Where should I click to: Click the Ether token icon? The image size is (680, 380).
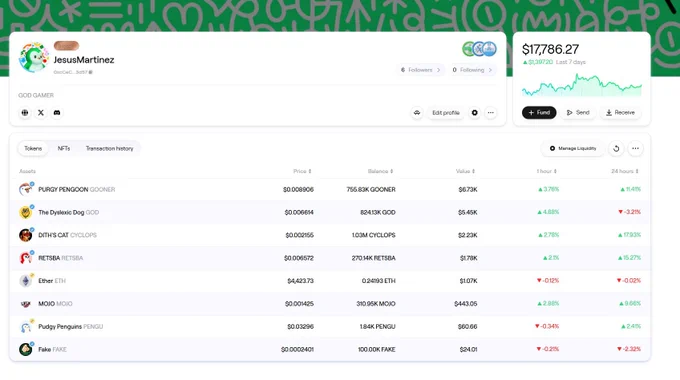coord(26,281)
